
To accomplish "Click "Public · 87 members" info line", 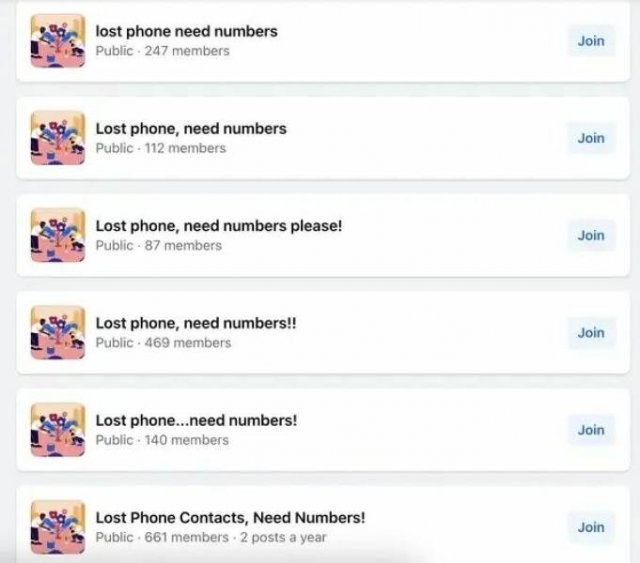I will pos(159,245).
